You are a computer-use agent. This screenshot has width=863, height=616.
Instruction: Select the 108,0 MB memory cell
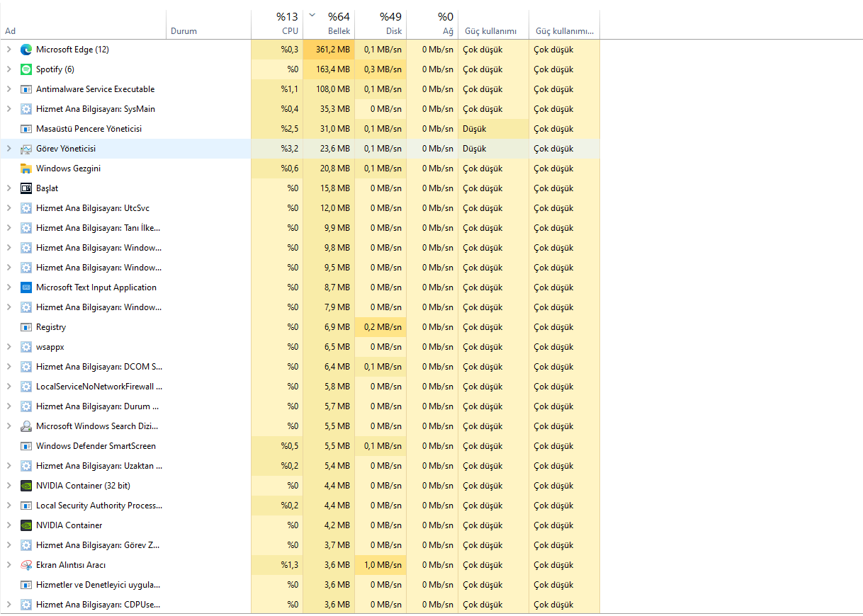point(329,89)
